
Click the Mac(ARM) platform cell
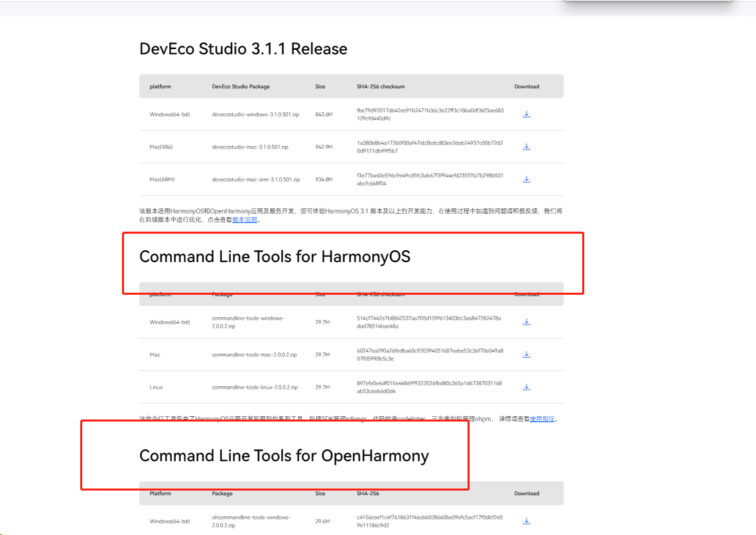[162, 179]
